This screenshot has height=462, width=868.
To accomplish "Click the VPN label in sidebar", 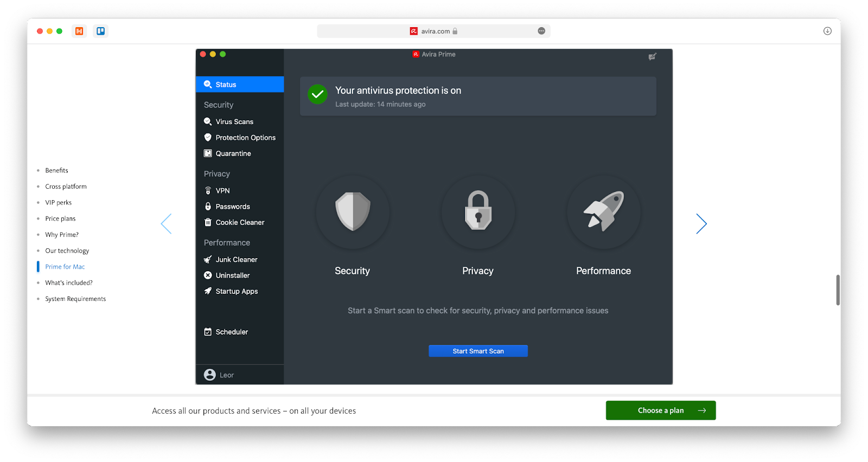I will (223, 190).
